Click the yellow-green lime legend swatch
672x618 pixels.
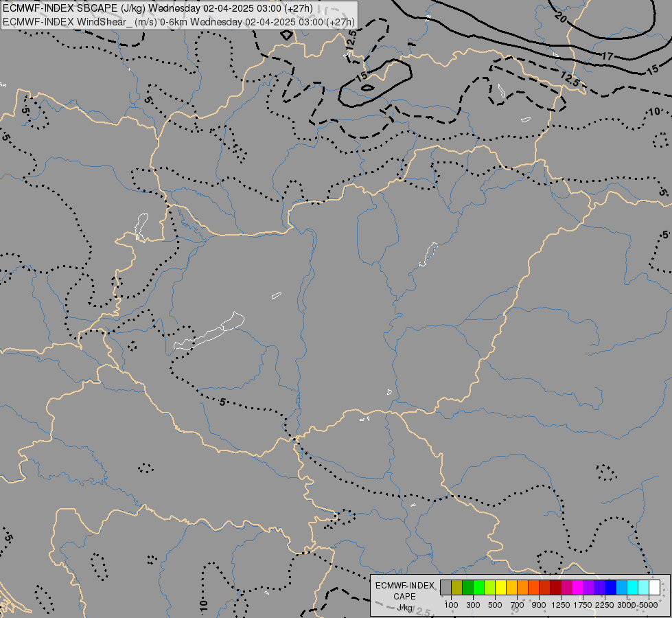point(490,588)
